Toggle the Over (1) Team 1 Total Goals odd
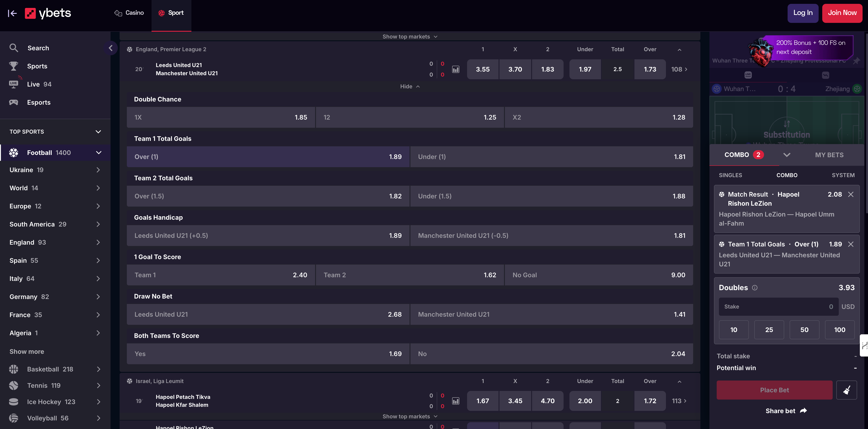 pos(268,157)
